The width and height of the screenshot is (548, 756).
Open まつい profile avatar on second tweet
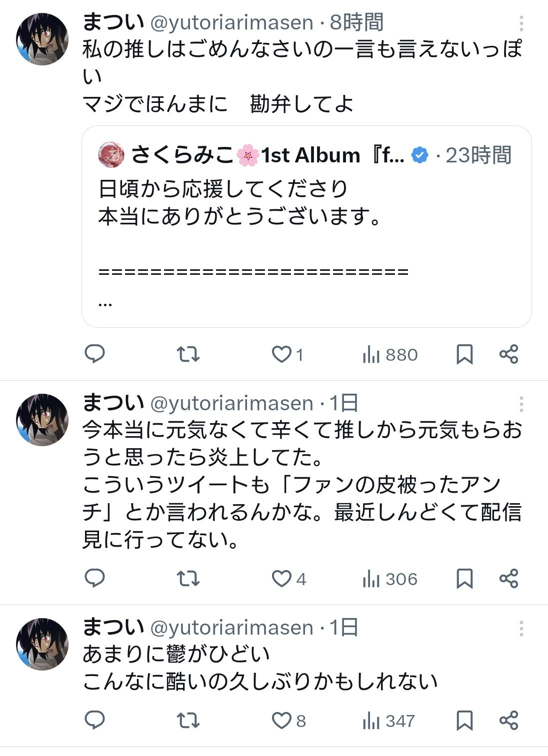42,419
